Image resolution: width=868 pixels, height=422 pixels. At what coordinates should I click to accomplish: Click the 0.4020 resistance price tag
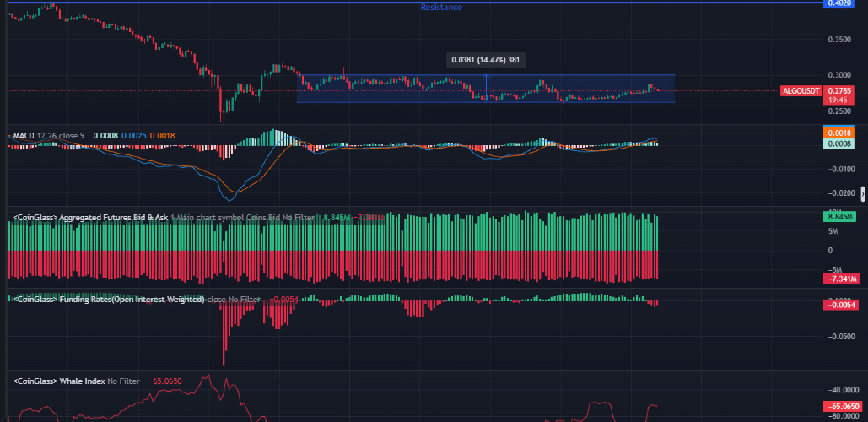tap(838, 4)
